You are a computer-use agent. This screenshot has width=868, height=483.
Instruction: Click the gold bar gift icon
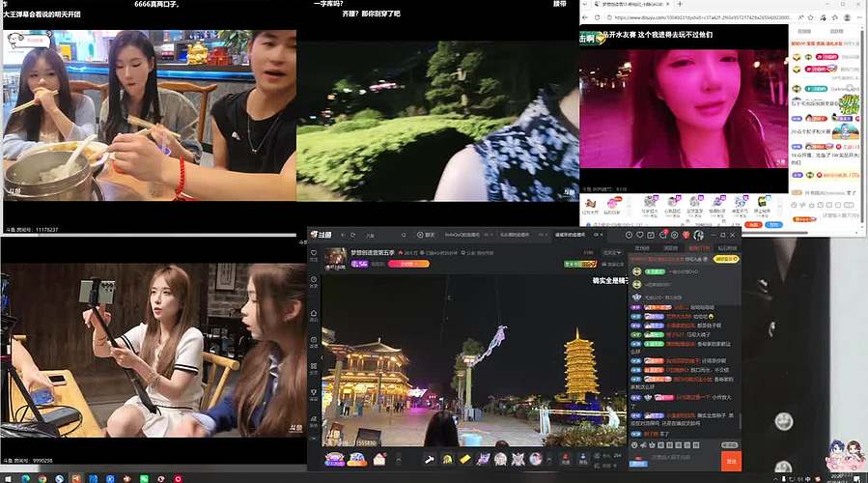(464, 459)
